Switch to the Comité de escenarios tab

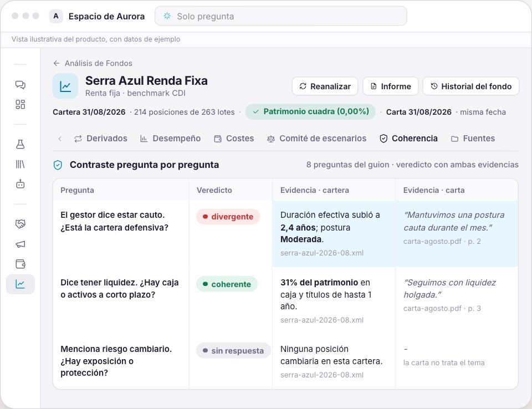pos(317,139)
